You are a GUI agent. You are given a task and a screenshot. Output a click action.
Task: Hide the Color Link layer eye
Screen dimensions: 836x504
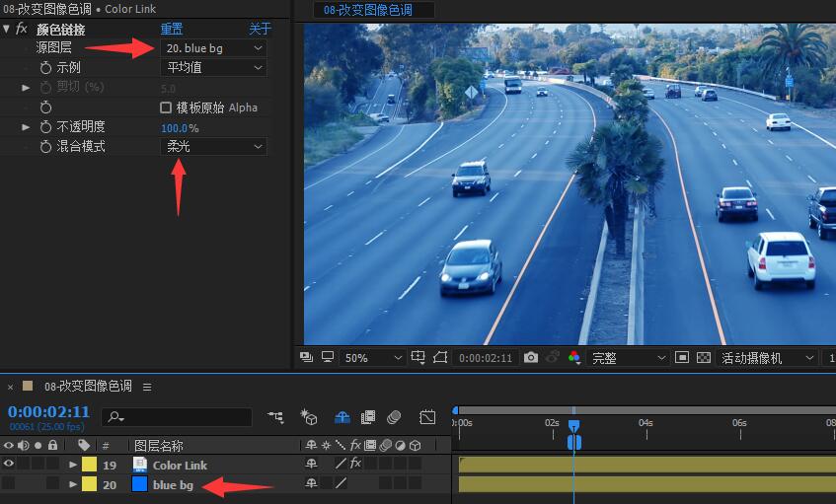point(9,464)
